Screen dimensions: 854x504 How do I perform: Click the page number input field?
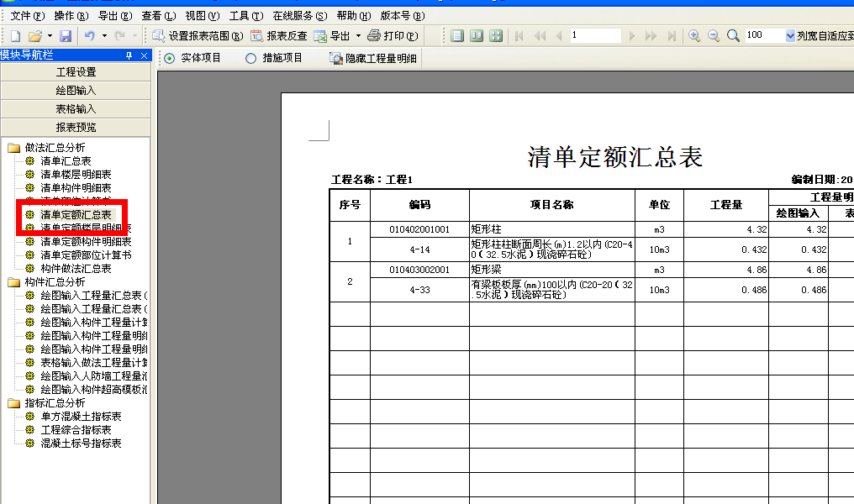pos(595,36)
